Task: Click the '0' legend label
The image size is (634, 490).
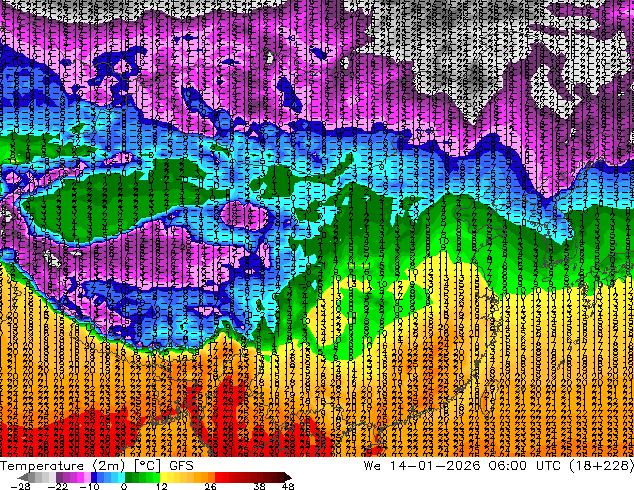Action: [x=124, y=486]
